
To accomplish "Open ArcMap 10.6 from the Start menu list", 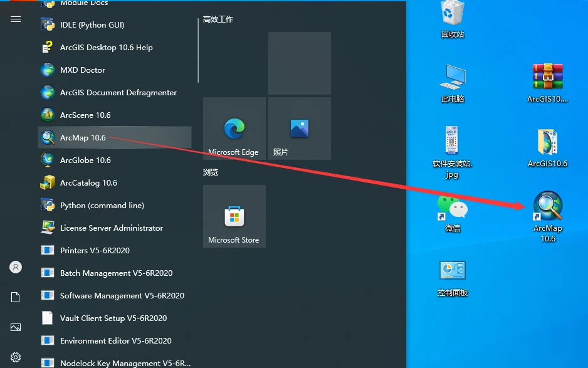I will pyautogui.click(x=115, y=137).
